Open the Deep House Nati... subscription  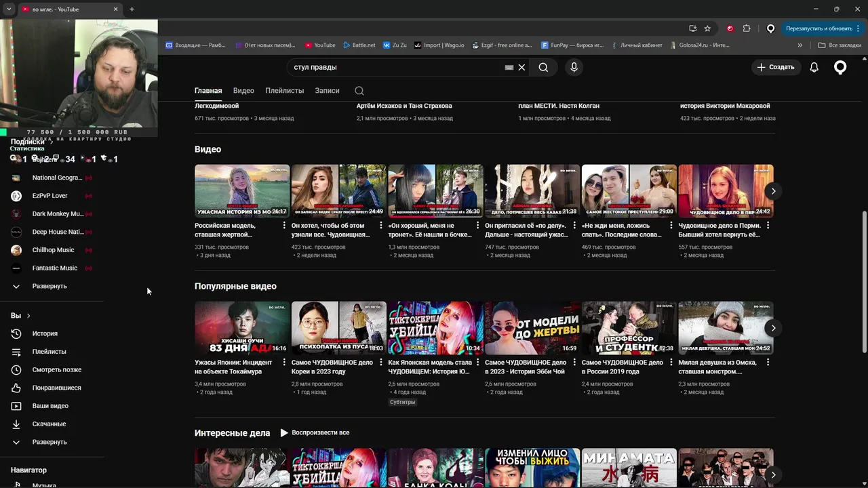tap(58, 232)
